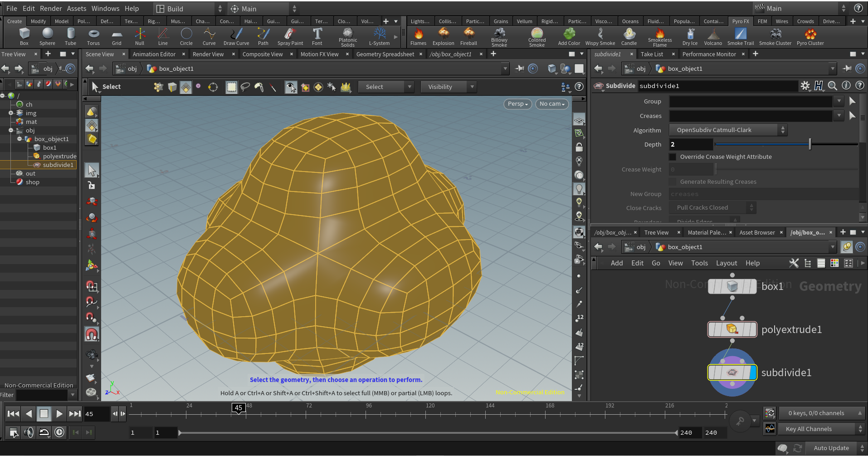Click the Volcano shelf tool

tap(713, 36)
